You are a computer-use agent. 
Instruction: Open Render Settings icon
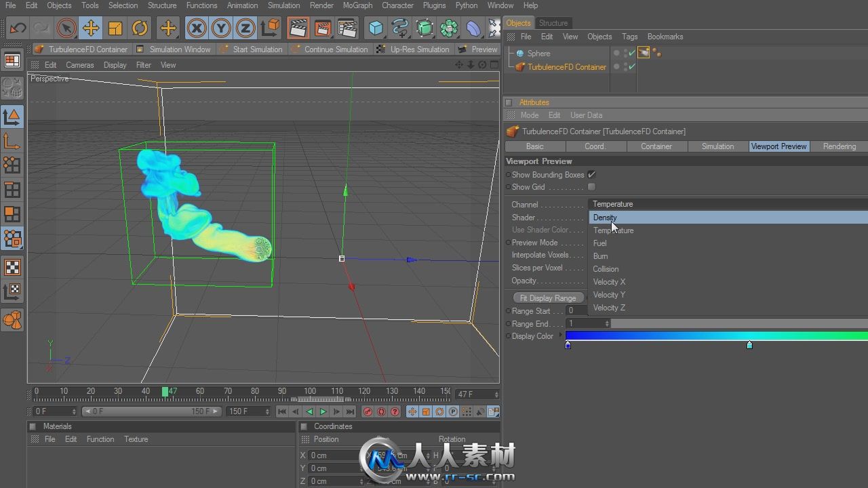(347, 28)
